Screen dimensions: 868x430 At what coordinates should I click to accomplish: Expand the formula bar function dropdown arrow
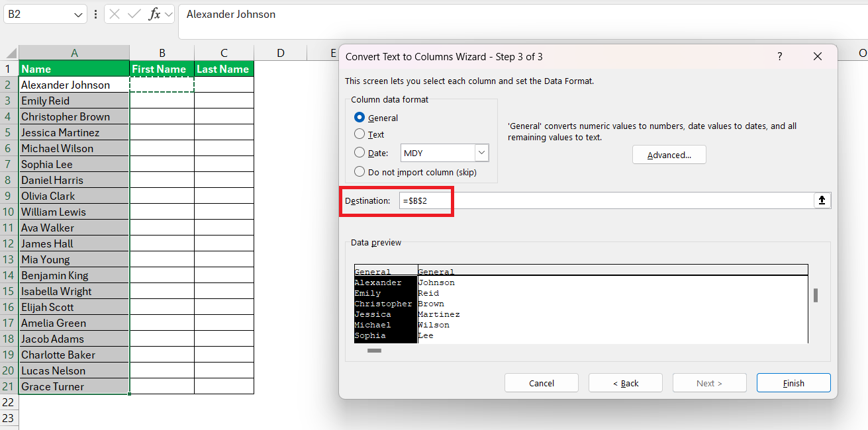coord(169,14)
